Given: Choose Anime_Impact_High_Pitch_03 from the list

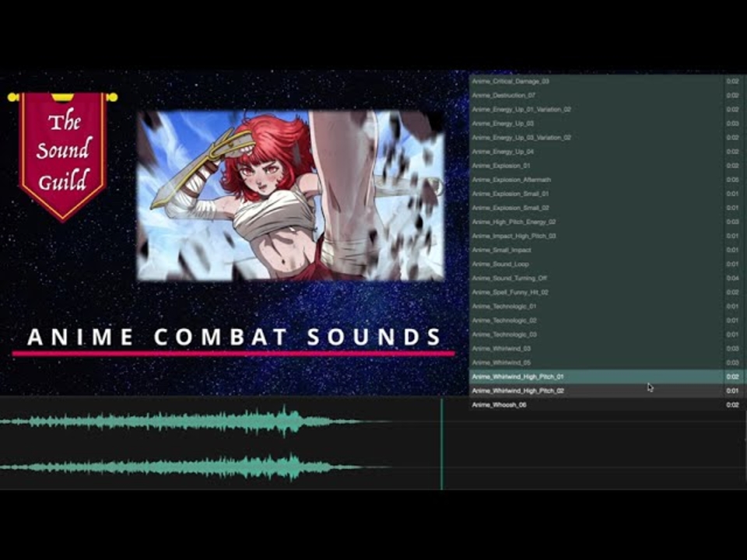Looking at the screenshot, I should point(545,236).
